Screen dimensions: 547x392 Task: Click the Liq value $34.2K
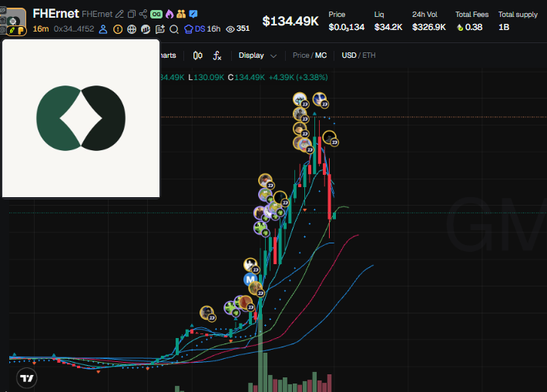388,27
